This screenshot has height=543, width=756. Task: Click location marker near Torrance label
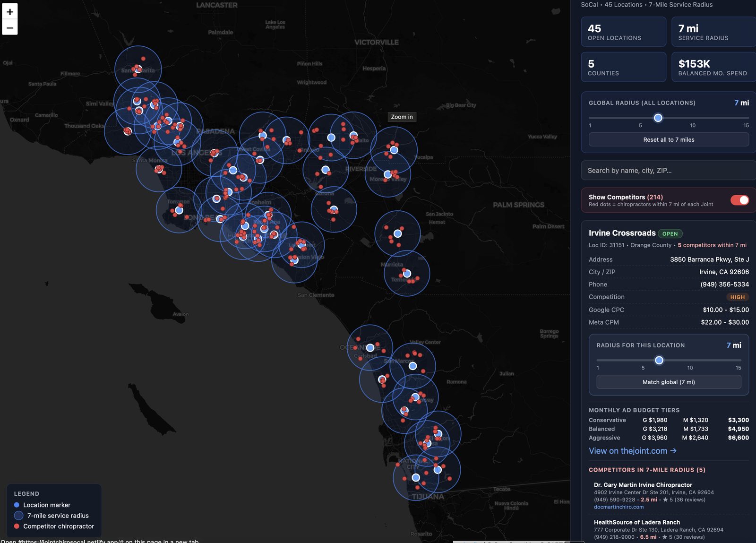[x=179, y=210]
